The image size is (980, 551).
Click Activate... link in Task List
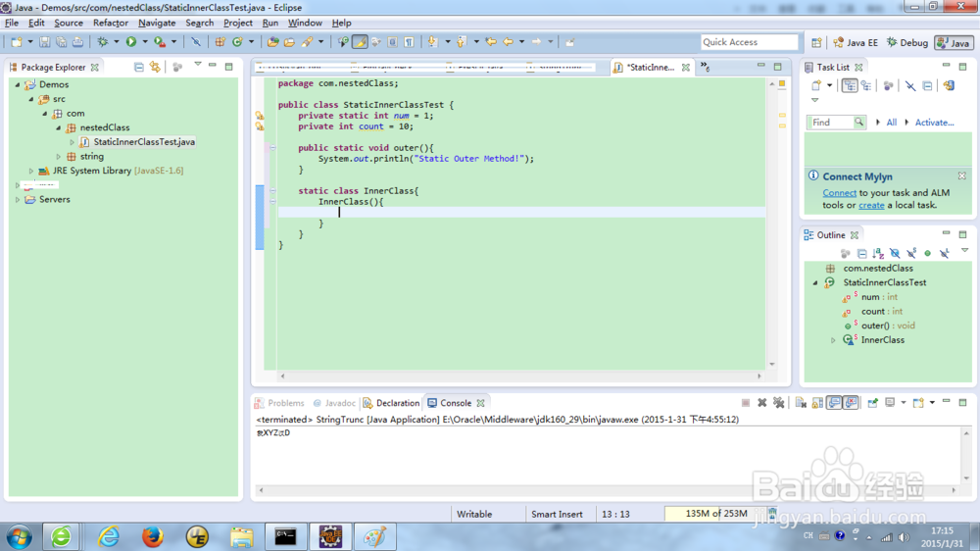click(934, 123)
